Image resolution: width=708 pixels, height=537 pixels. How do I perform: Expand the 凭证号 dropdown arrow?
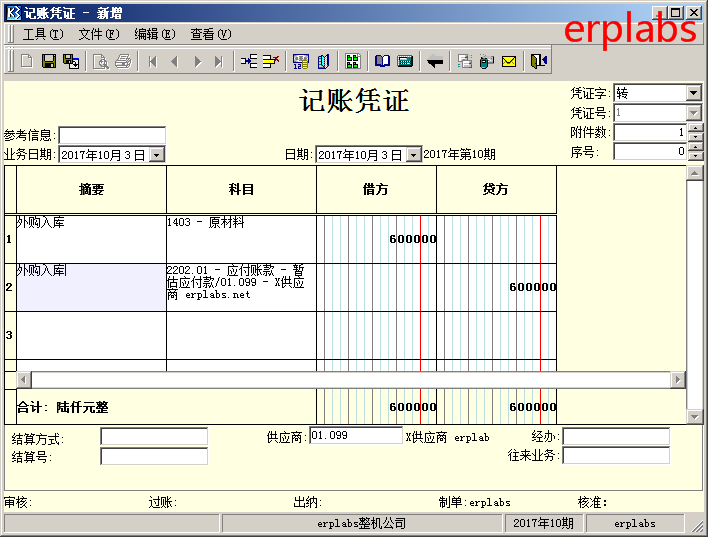[694, 112]
